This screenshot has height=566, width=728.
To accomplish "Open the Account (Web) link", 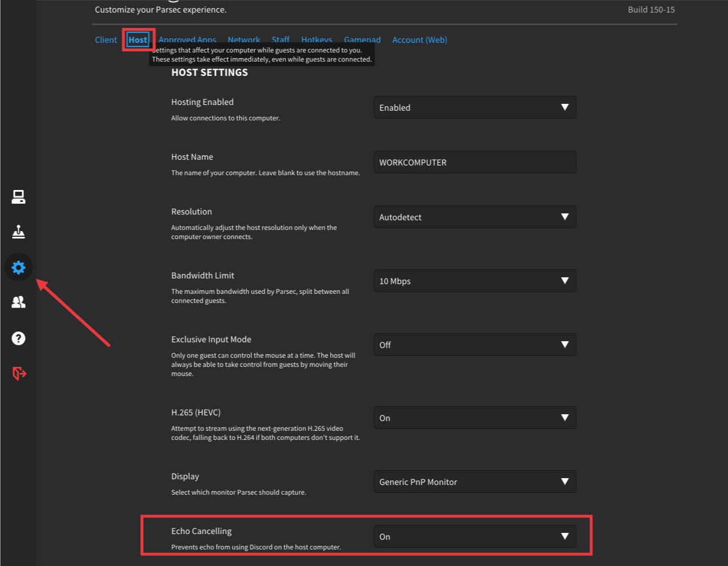I will 419,40.
